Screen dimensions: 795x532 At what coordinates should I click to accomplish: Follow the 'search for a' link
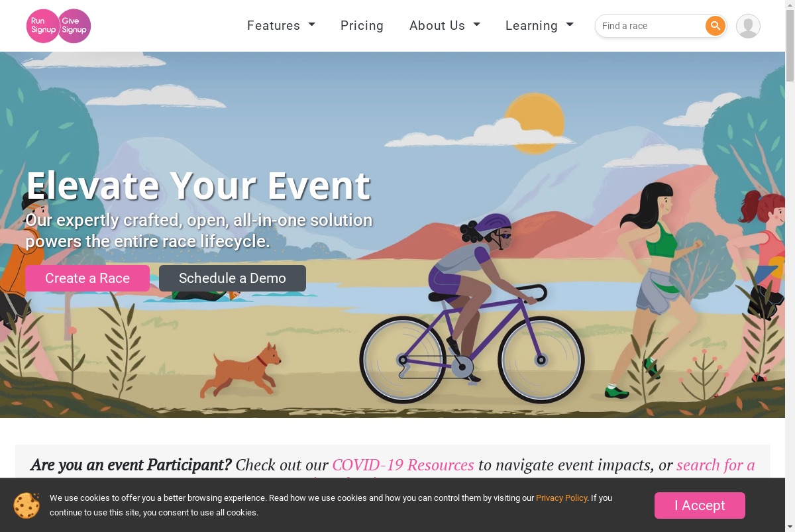click(x=715, y=465)
